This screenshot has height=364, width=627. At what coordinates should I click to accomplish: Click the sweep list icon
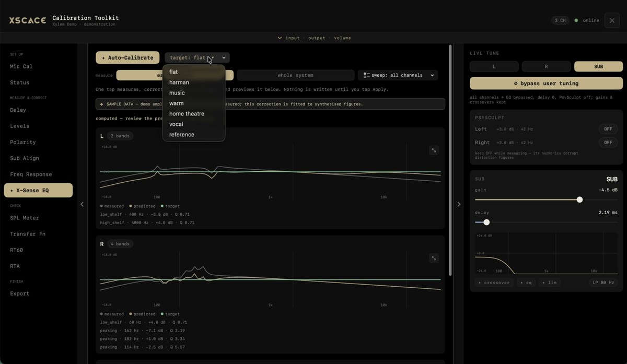(x=366, y=75)
